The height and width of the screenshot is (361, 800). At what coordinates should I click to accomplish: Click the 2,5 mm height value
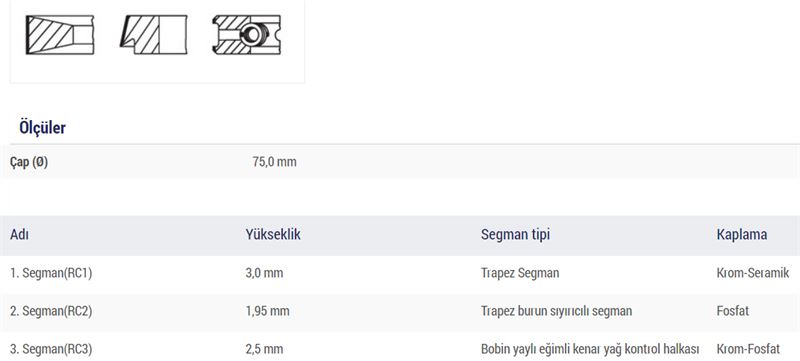pyautogui.click(x=264, y=349)
